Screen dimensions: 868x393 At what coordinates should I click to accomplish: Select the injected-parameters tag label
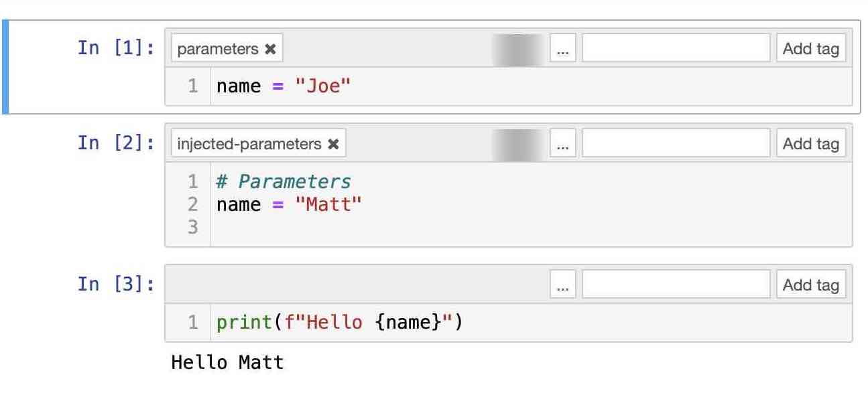249,144
